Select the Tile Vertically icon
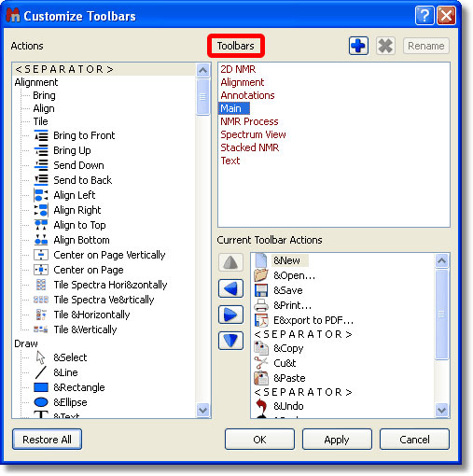 click(x=41, y=329)
